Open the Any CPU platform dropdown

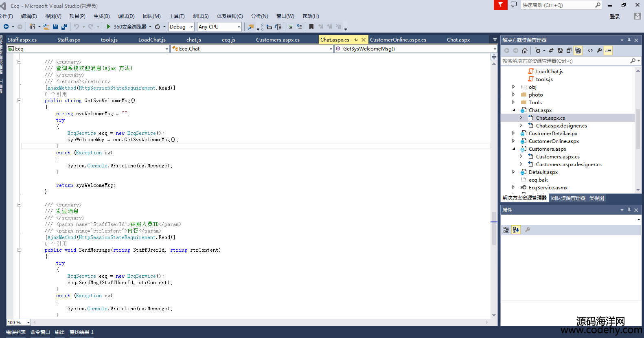click(x=219, y=27)
